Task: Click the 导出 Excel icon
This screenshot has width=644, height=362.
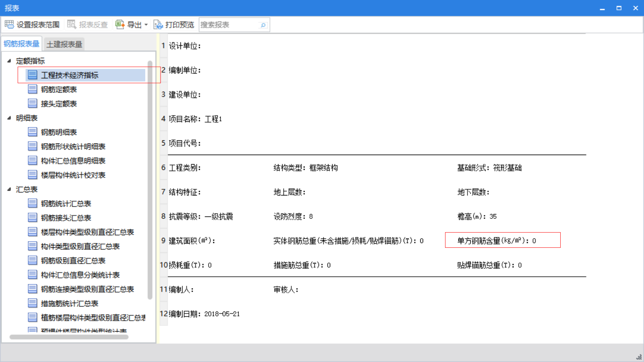Action: [120, 24]
